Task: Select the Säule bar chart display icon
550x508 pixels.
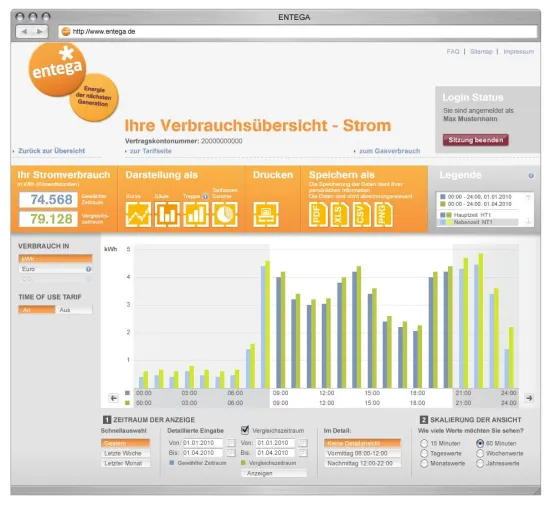Action: [x=167, y=214]
